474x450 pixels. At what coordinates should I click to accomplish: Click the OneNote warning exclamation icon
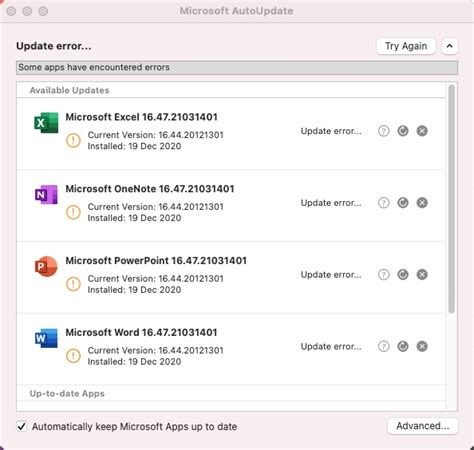tap(73, 212)
